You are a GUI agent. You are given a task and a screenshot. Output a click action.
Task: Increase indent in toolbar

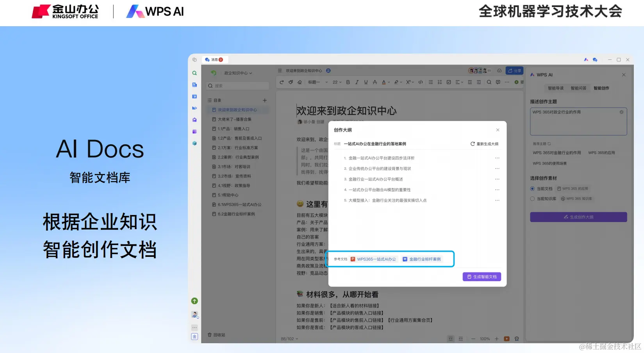[x=479, y=82]
